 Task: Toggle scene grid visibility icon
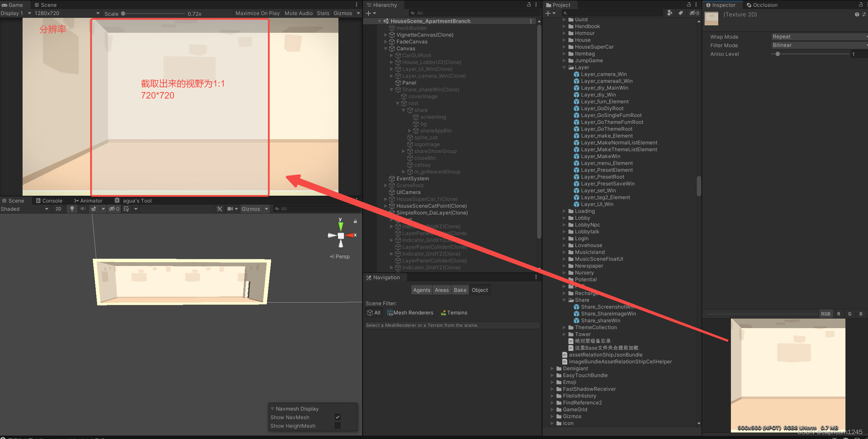click(126, 209)
